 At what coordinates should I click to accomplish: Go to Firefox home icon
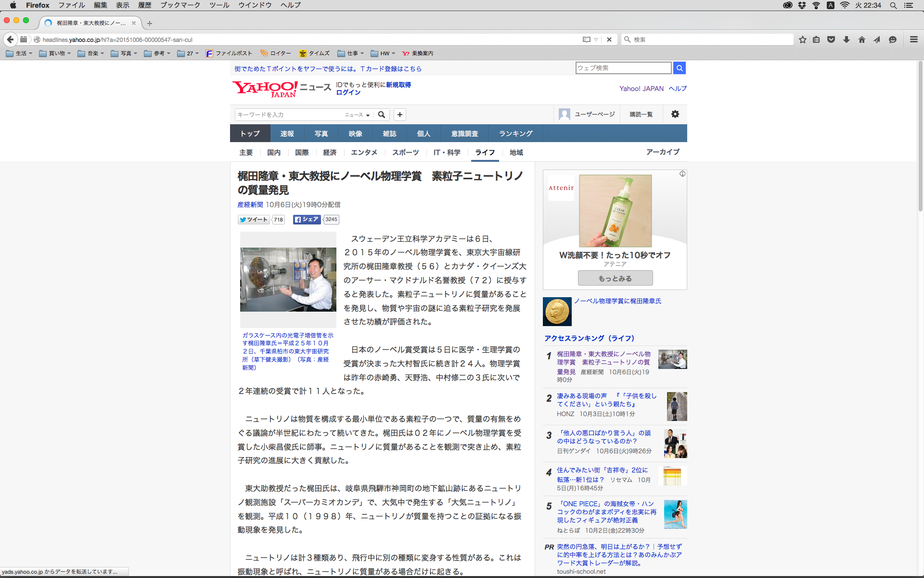(x=862, y=39)
